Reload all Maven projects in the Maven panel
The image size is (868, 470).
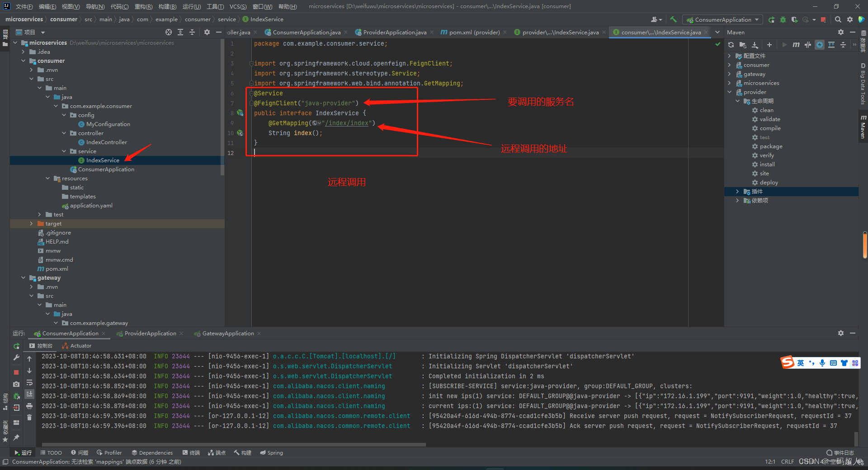point(731,45)
